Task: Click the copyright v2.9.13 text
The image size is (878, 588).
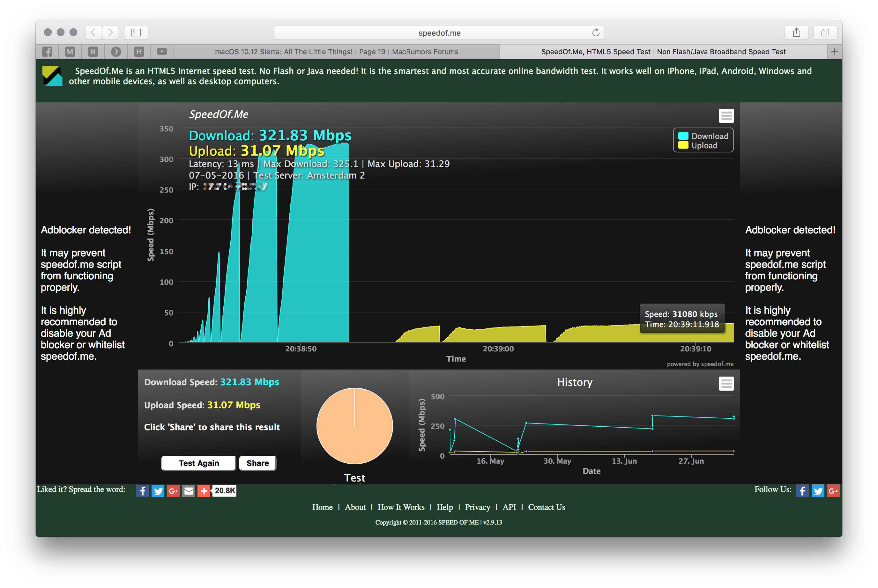Action: [438, 522]
